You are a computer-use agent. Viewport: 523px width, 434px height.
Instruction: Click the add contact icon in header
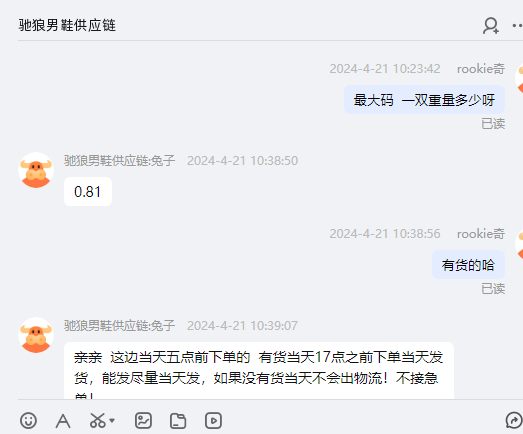491,25
